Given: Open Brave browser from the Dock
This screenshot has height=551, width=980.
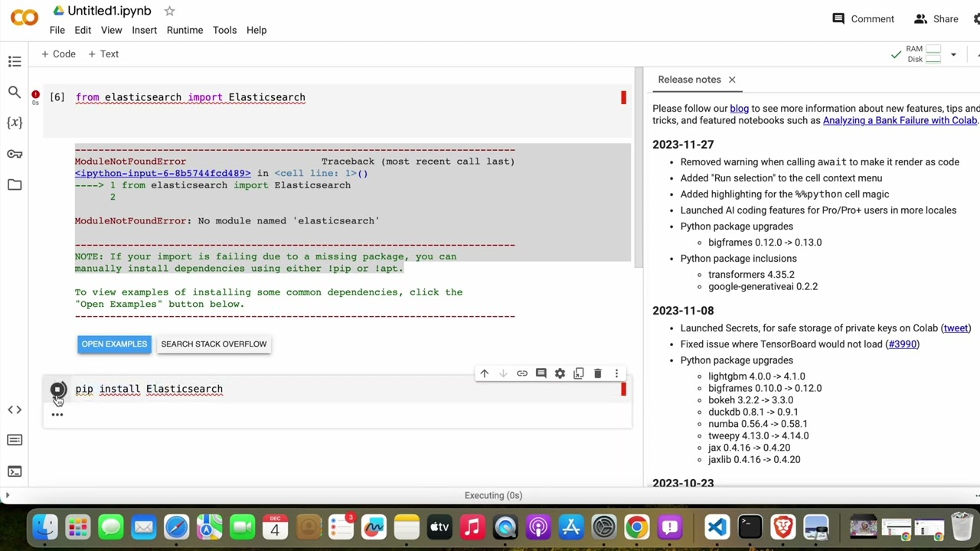Looking at the screenshot, I should [x=783, y=527].
